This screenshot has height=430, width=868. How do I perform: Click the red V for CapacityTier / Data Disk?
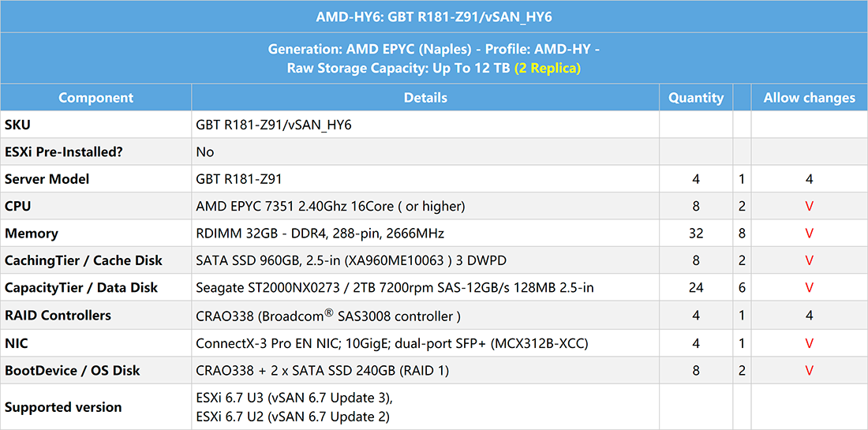click(809, 288)
